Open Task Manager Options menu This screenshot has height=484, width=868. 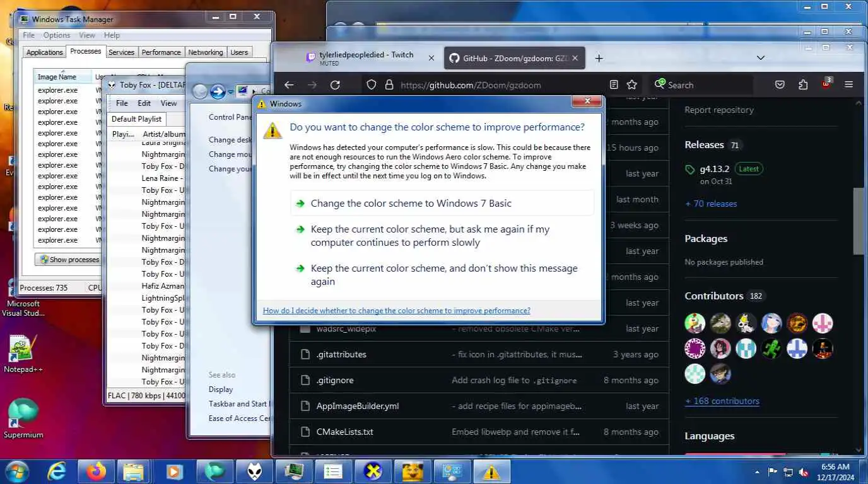[x=57, y=35]
